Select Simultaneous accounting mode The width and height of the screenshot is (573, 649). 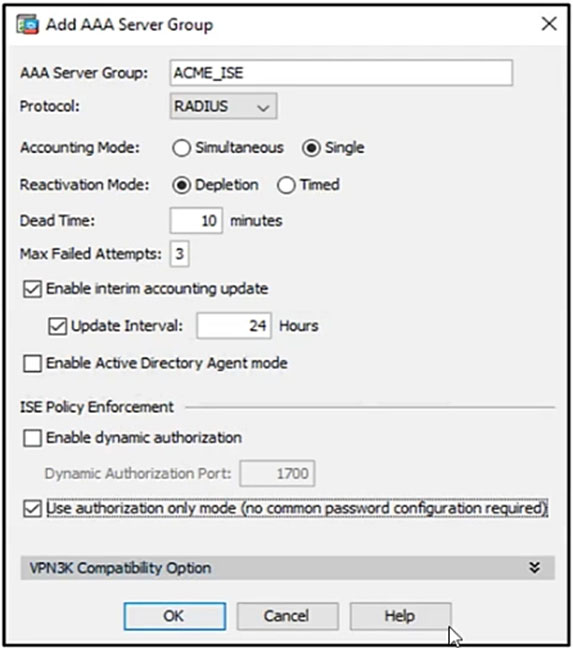(182, 148)
